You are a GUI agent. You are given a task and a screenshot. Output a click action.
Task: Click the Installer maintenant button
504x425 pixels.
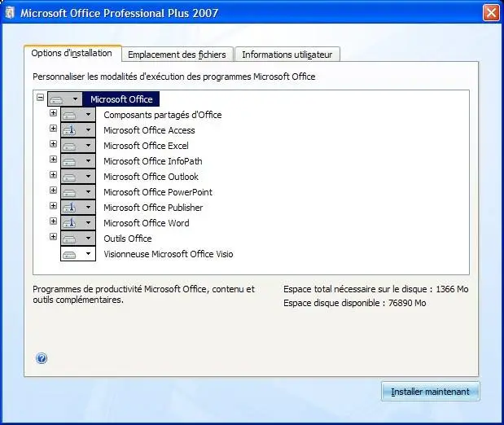tap(430, 392)
